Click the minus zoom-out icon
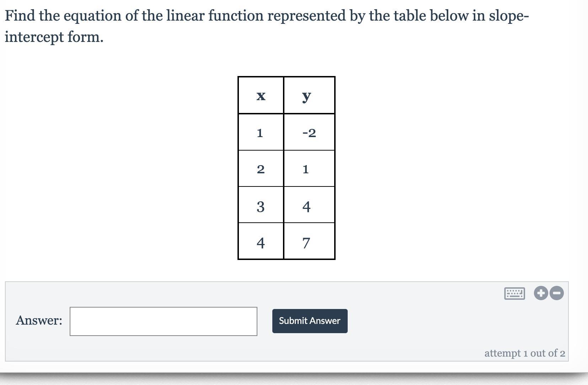588x385 pixels. pyautogui.click(x=557, y=293)
